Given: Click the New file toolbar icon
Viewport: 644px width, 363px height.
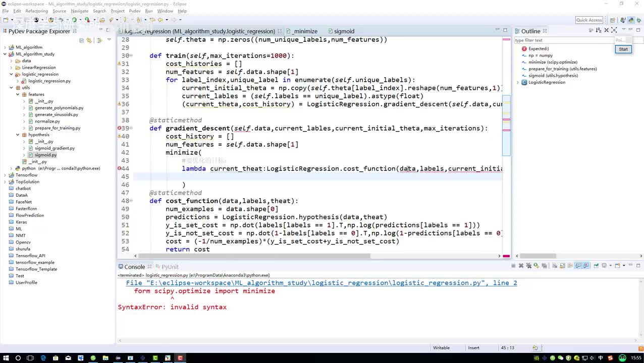Looking at the screenshot, I should [x=6, y=20].
